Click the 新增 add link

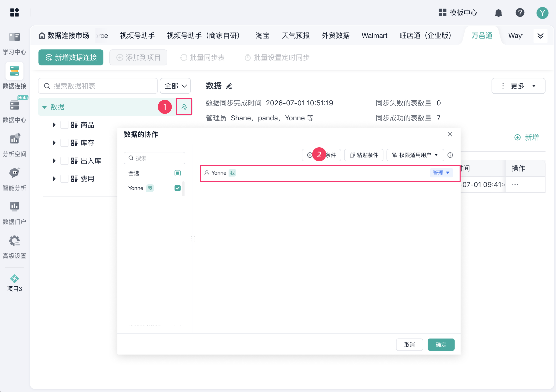coord(527,137)
